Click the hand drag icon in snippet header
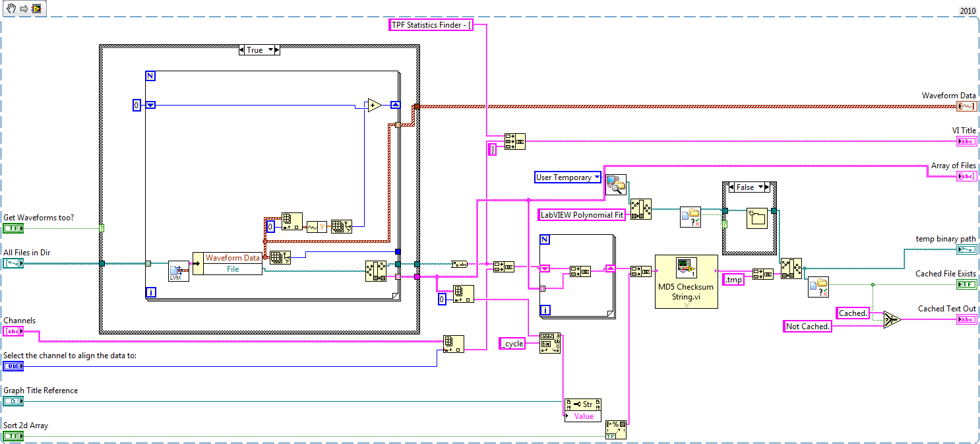 coord(11,9)
